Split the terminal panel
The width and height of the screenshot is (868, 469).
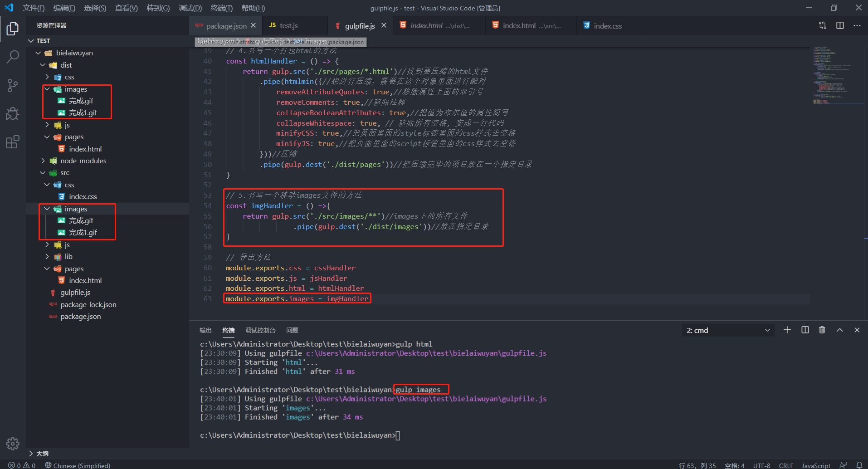point(805,330)
